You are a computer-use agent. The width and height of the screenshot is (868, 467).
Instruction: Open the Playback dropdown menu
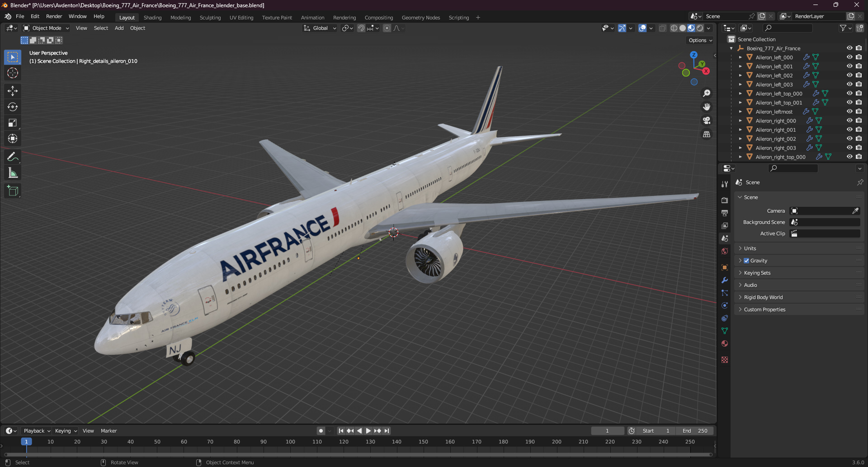[x=37, y=431]
